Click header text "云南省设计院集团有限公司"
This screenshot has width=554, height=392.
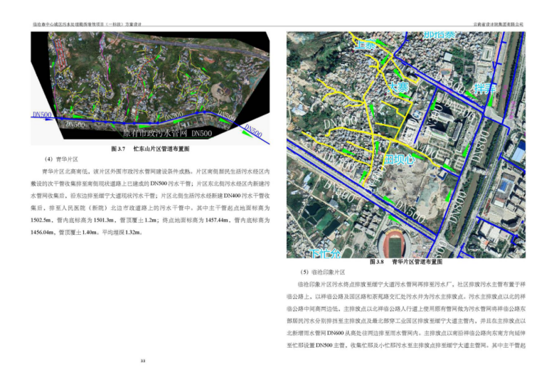tap(499, 24)
